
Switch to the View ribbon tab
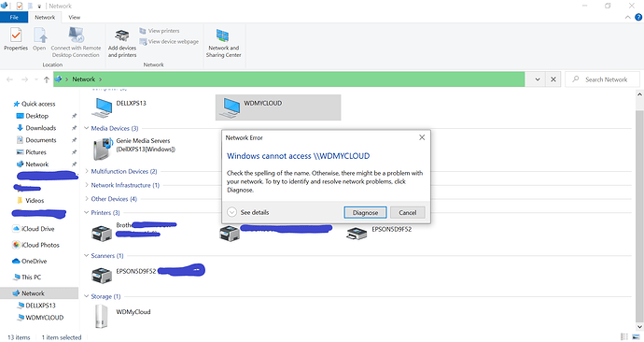75,17
